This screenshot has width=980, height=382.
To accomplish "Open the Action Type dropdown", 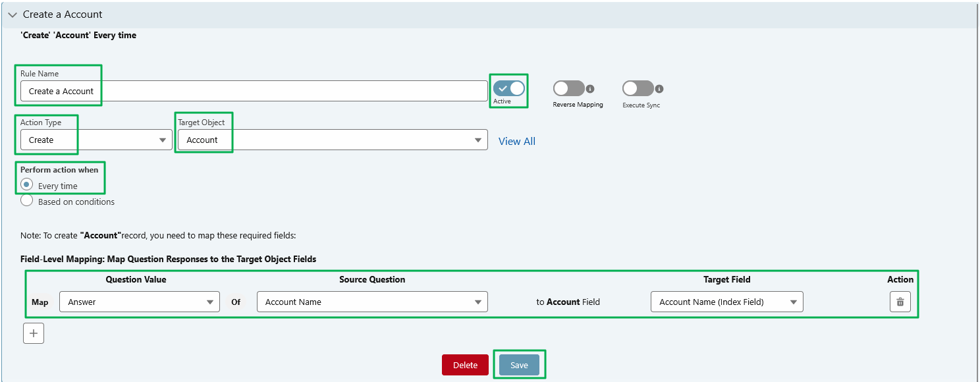I will 96,140.
